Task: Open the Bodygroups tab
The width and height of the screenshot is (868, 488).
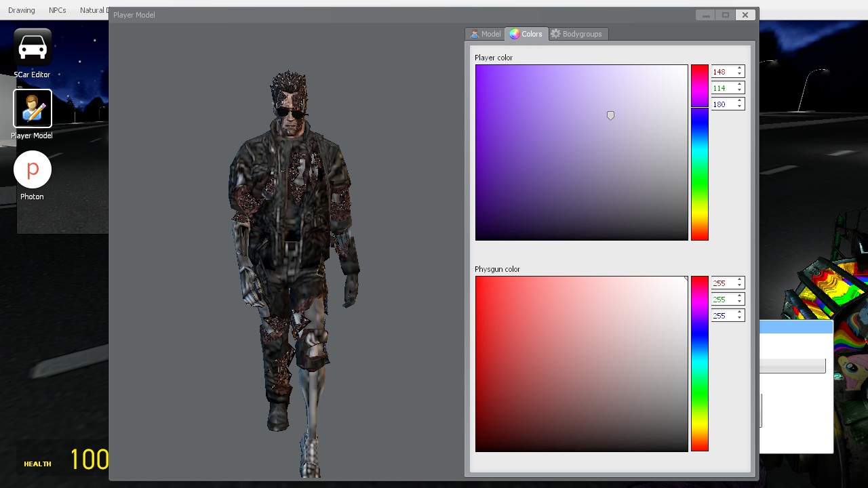Action: 576,34
